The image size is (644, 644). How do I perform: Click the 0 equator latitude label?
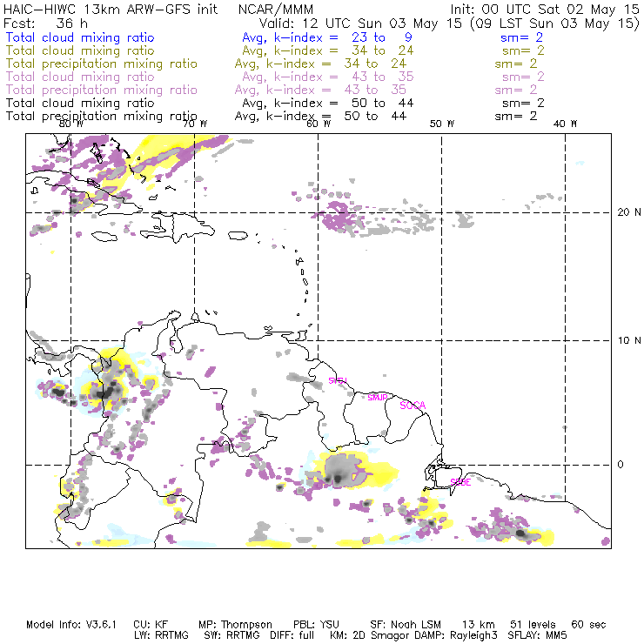point(621,464)
